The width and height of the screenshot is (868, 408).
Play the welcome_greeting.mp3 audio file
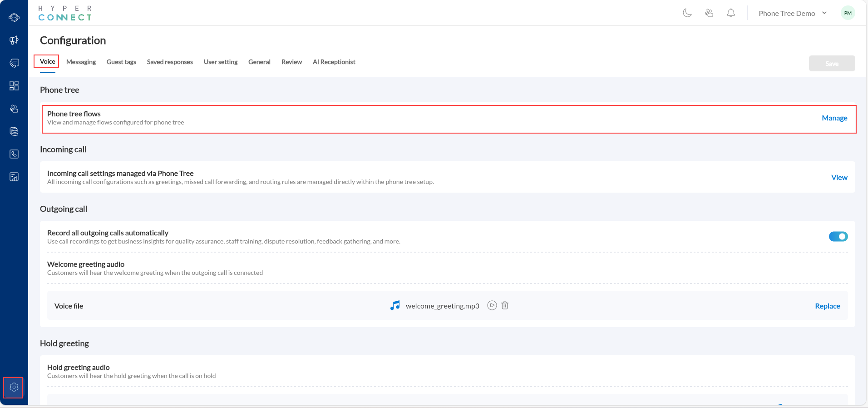point(492,305)
